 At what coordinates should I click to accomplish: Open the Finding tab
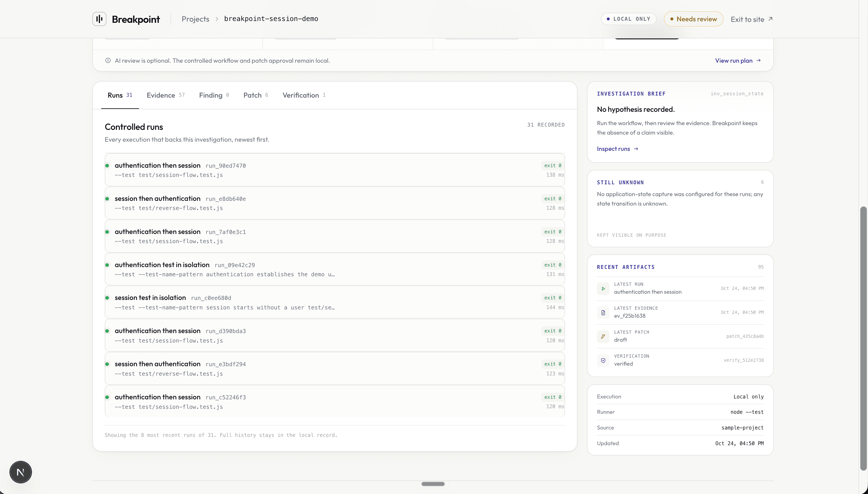pos(214,95)
